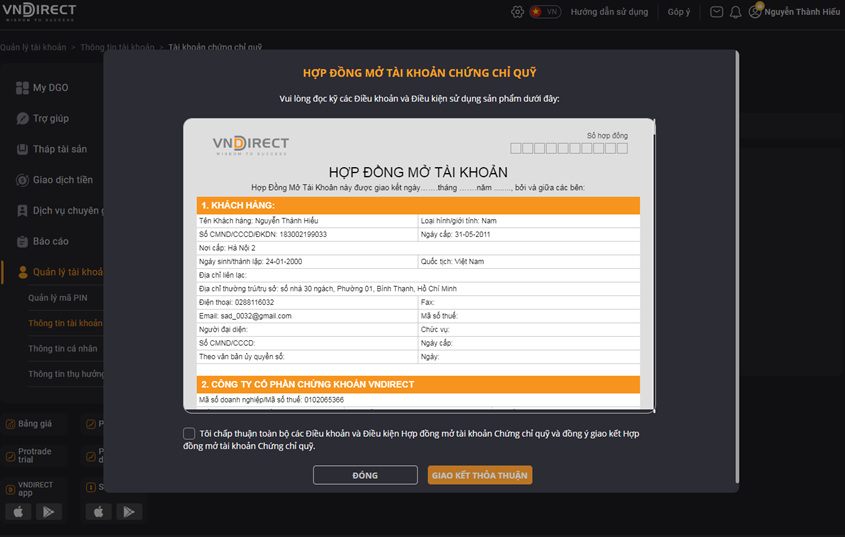
Task: Click the Bảng giá chart icon
Action: 10,424
